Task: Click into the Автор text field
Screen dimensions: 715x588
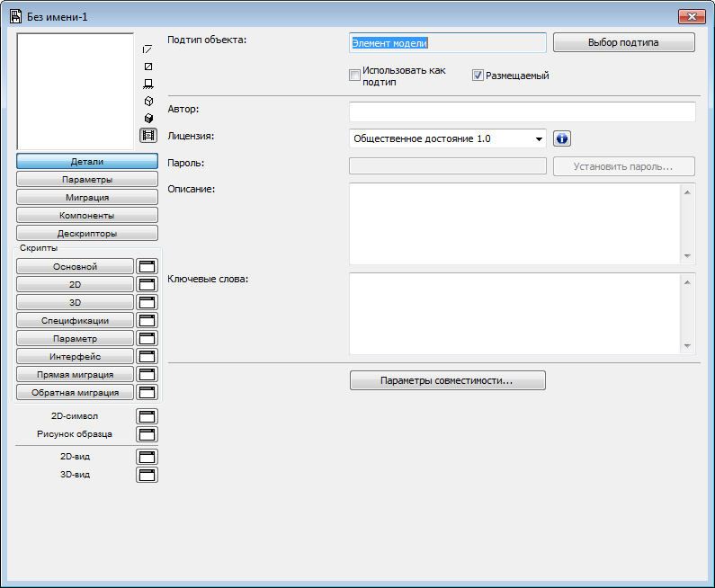Action: 523,111
